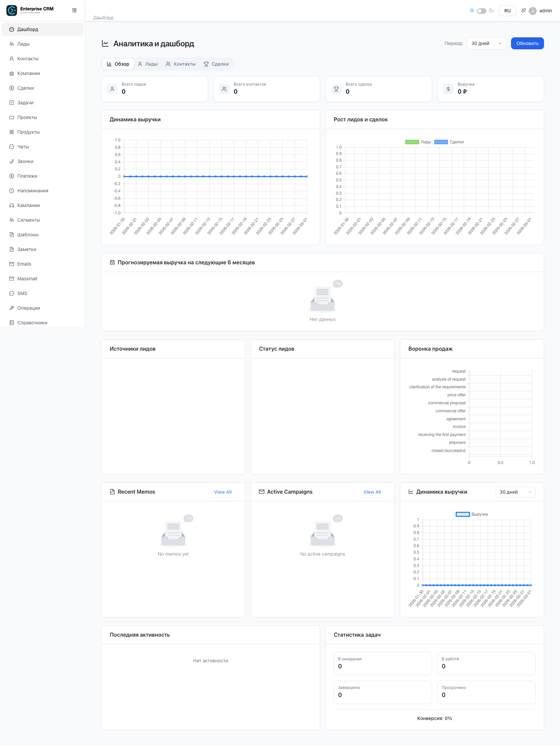The height and width of the screenshot is (746, 560).
Task: Switch to the Контакты tab
Action: [181, 64]
